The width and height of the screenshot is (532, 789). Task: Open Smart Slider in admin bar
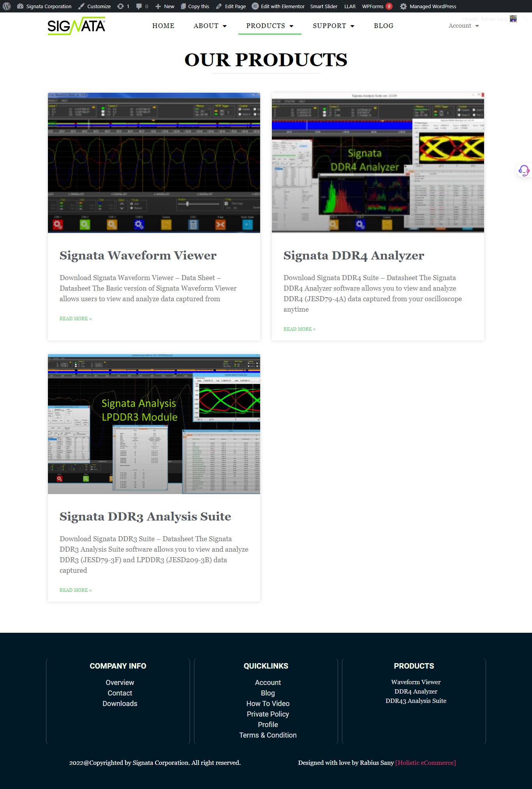(x=324, y=6)
